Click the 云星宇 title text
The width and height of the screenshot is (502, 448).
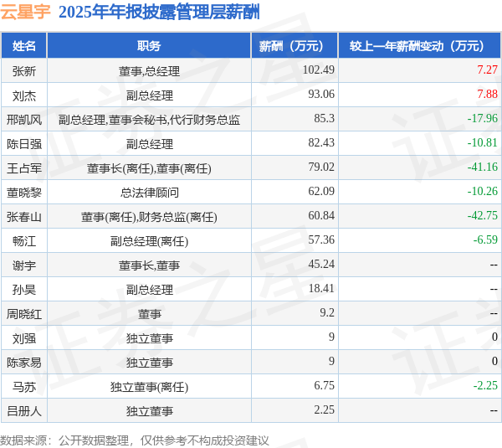pyautogui.click(x=25, y=12)
